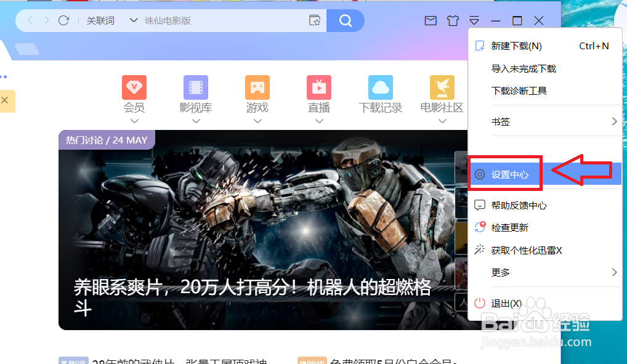The height and width of the screenshot is (364, 627).
Task: Select the 游戏 games icon
Action: (x=257, y=86)
